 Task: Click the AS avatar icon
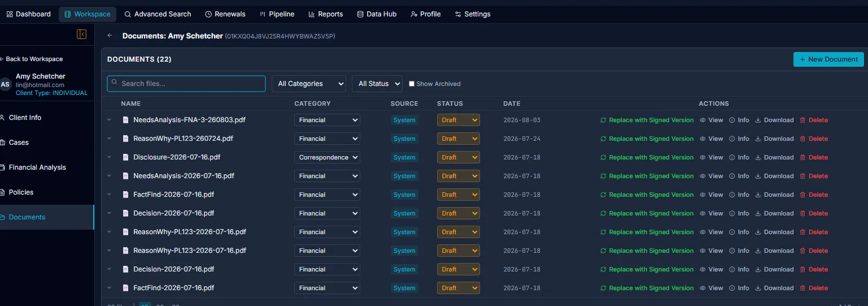point(5,84)
